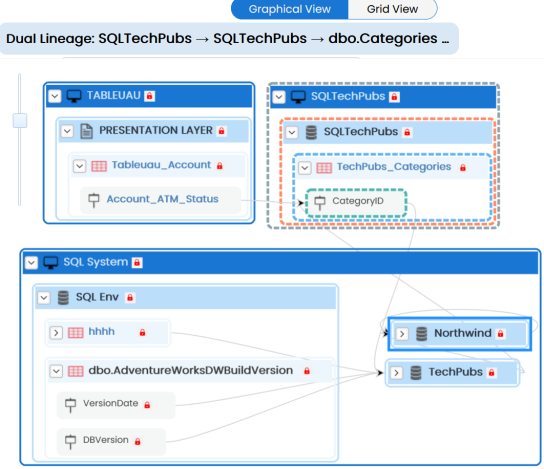Collapse the dbo.AdventureWorksDWBuildVersion table
Viewport: 544px width, 469px height.
[x=56, y=371]
